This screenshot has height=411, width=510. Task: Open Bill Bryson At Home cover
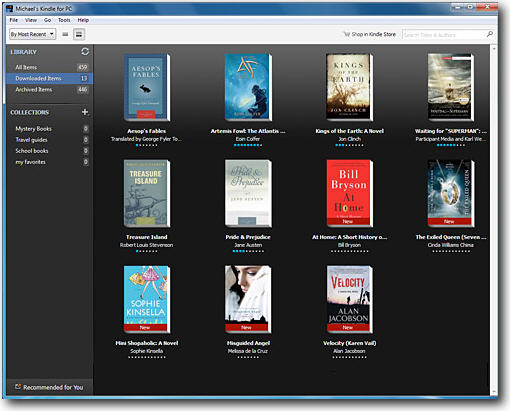(349, 193)
